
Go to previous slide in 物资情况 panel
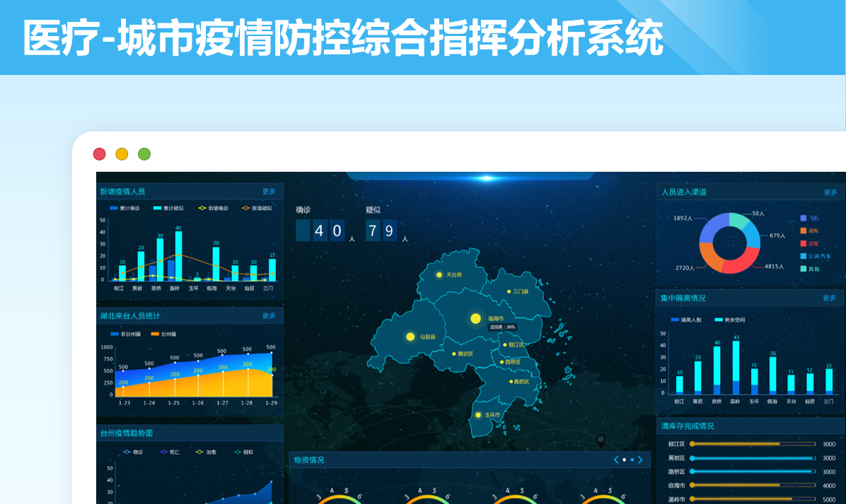[616, 459]
